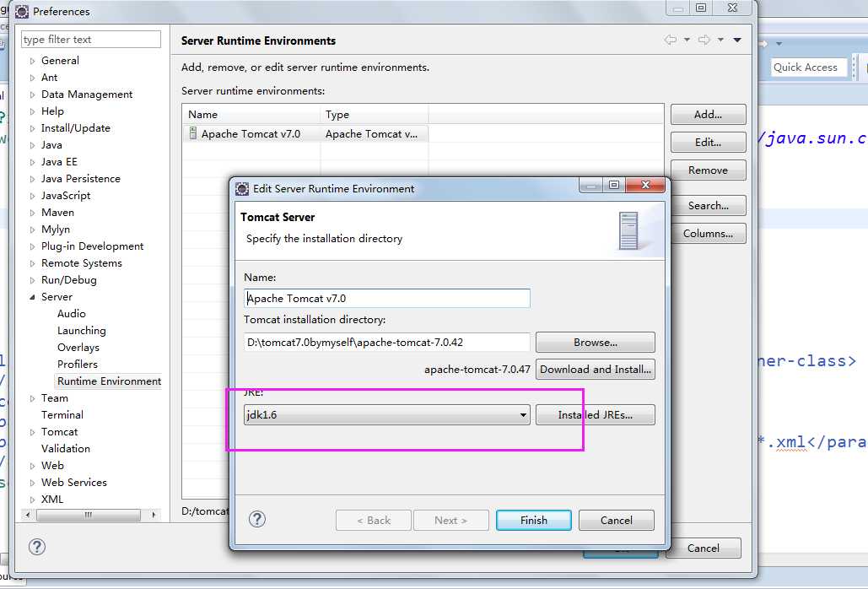Click the Quick Access search box
The width and height of the screenshot is (868, 589).
point(809,67)
